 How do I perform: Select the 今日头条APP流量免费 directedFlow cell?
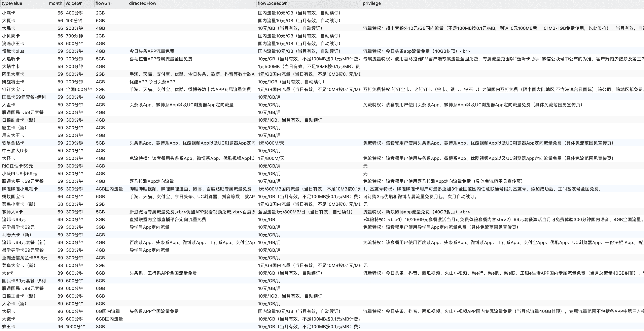tap(152, 51)
